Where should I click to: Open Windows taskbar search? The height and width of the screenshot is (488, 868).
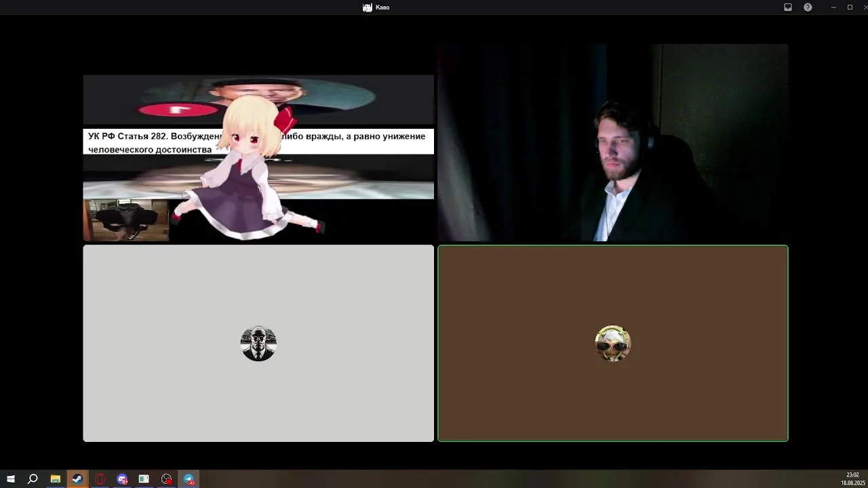(x=33, y=479)
